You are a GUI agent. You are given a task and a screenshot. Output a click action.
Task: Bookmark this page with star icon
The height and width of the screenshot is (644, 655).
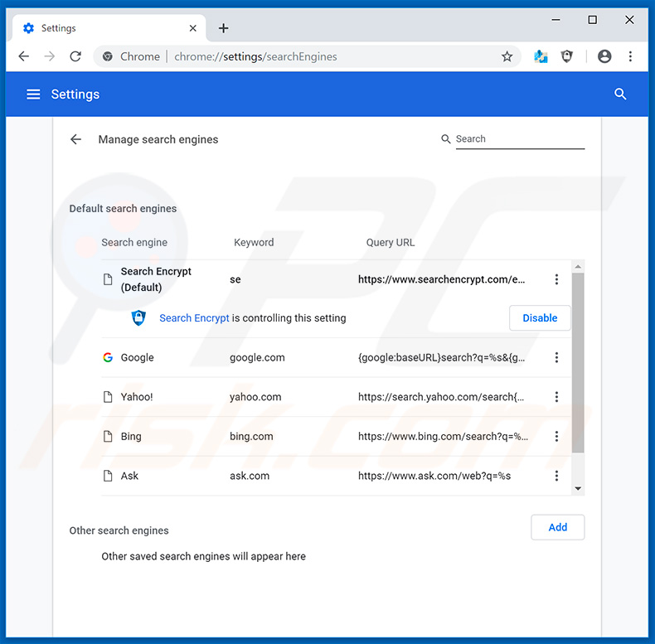click(x=507, y=56)
